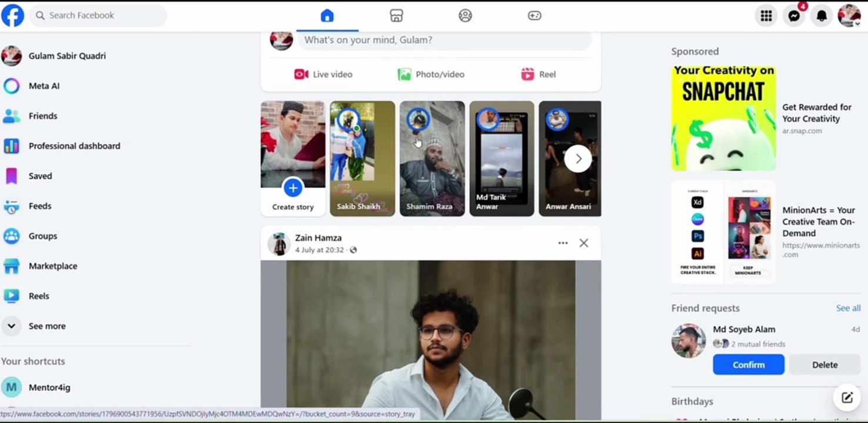Screen dimensions: 868x423
Task: Create a Reel
Action: [x=538, y=74]
